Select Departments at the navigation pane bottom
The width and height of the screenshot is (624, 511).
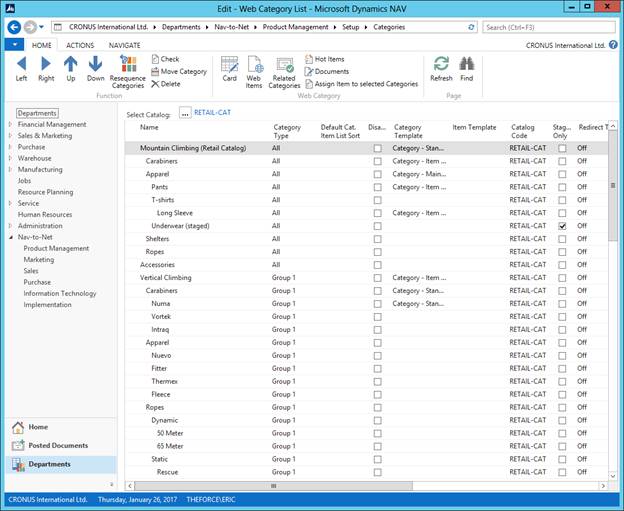(60, 464)
